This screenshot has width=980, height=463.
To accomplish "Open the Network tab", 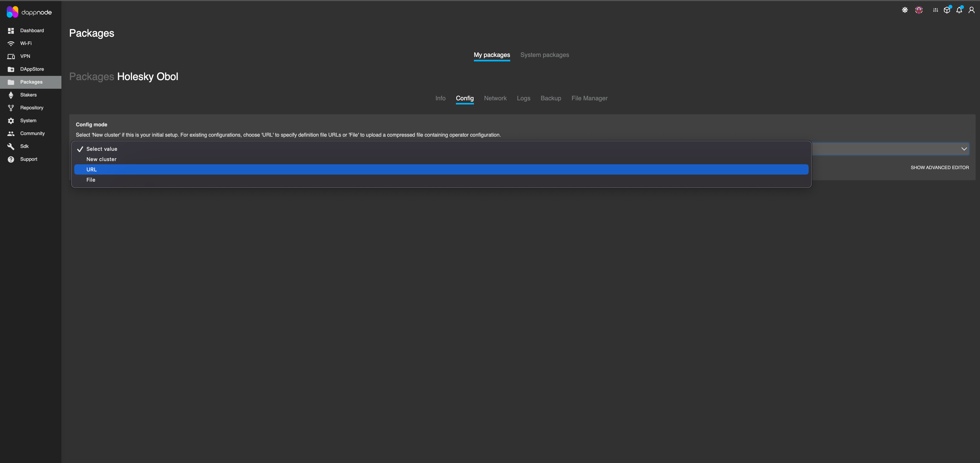I will point(495,98).
